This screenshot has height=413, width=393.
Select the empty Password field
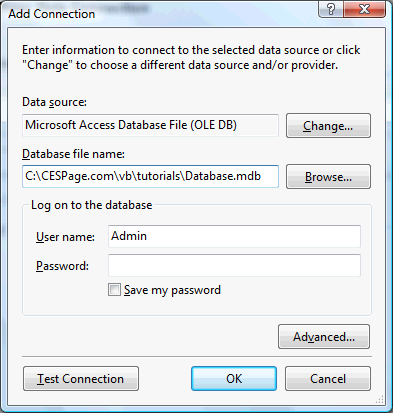point(234,265)
